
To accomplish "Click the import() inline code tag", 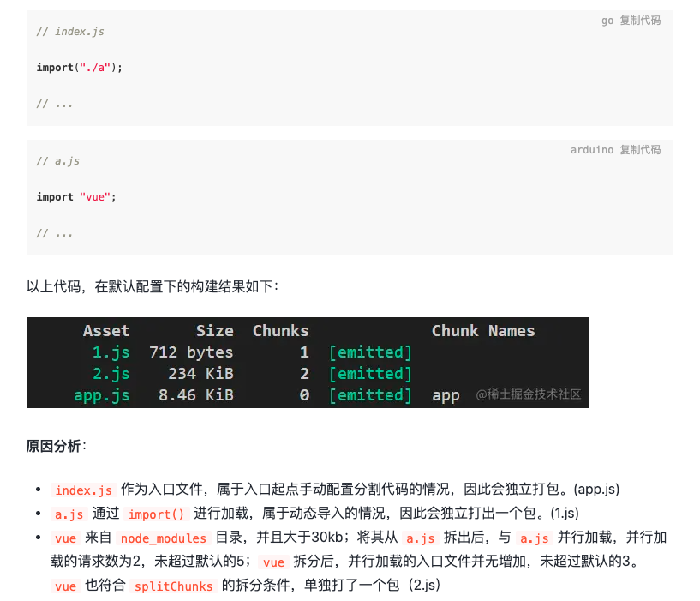I will tap(156, 514).
